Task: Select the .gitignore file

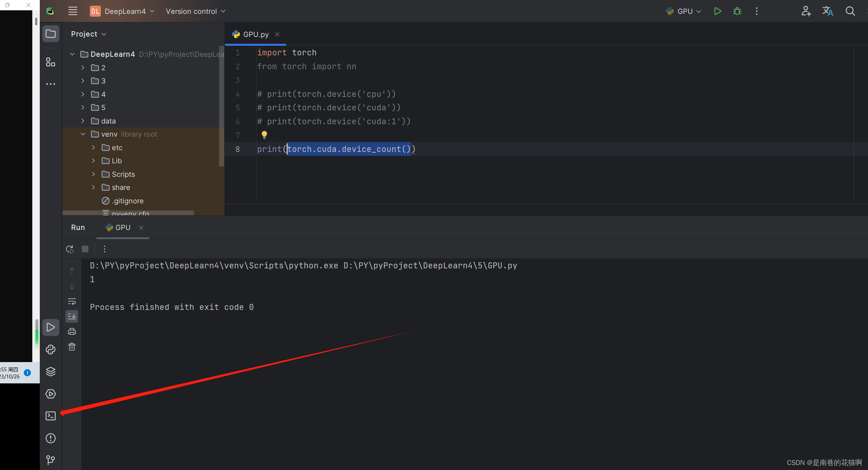Action: click(x=123, y=201)
